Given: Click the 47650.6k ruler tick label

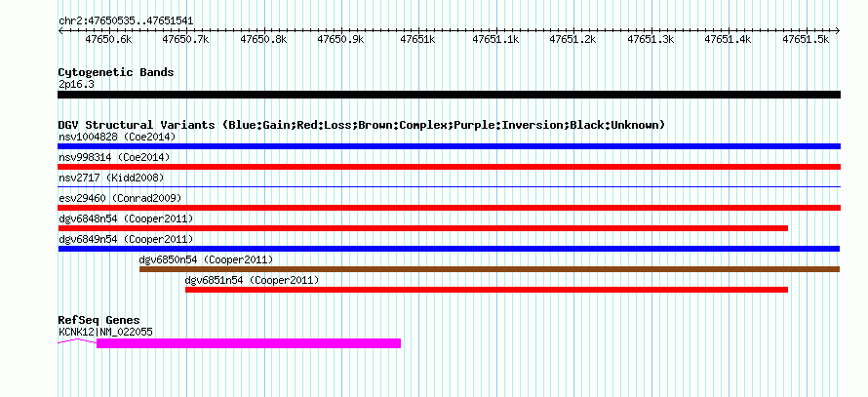Looking at the screenshot, I should pyautogui.click(x=109, y=39).
